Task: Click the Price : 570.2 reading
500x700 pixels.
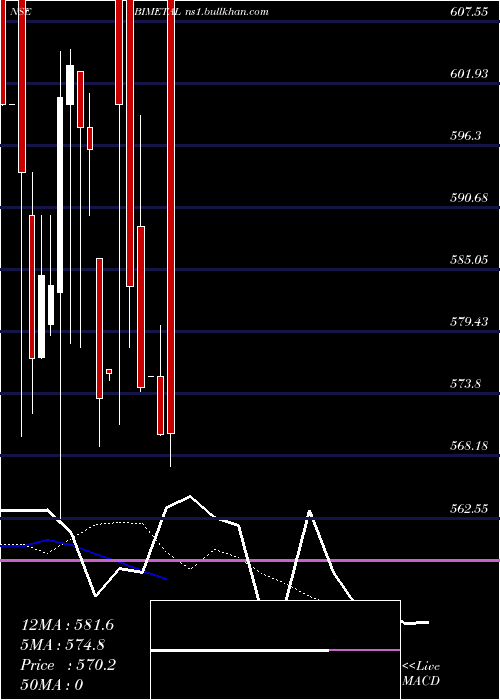Action: point(68,665)
